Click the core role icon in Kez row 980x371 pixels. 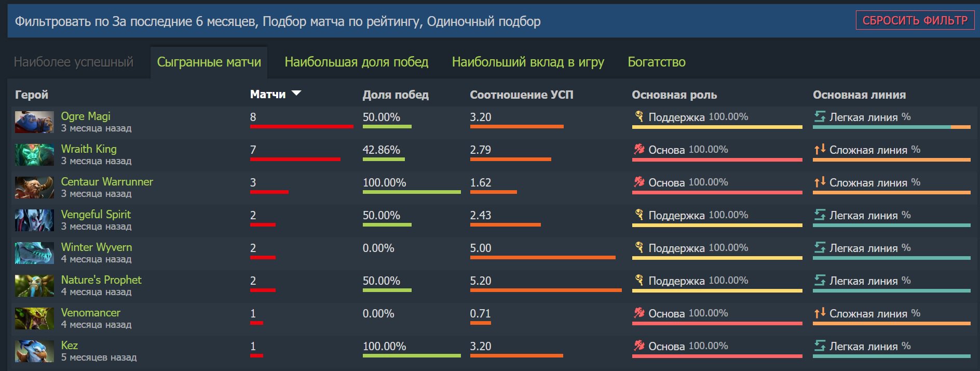click(639, 346)
